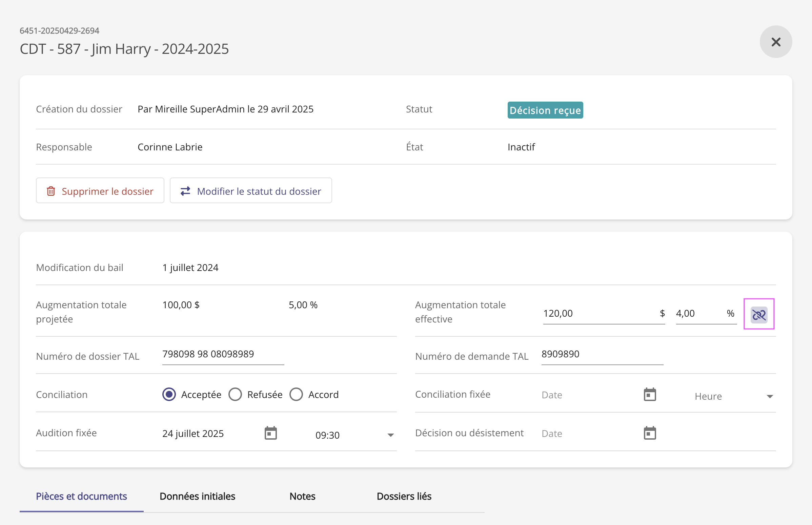This screenshot has width=812, height=525.
Task: Switch to the Données initiales tab
Action: 197,496
